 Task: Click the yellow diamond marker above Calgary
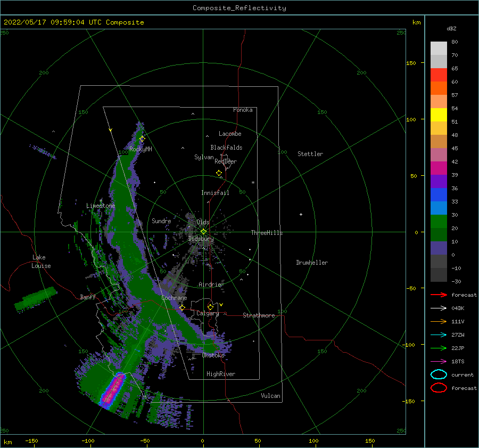click(x=210, y=307)
